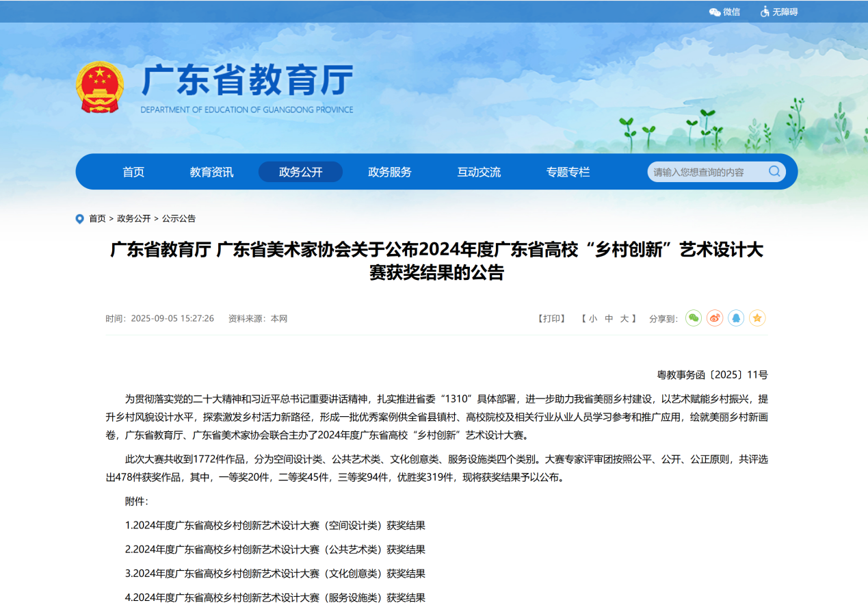Image resolution: width=868 pixels, height=616 pixels.
Task: Open 专题专栏 navigation item
Action: [x=568, y=172]
